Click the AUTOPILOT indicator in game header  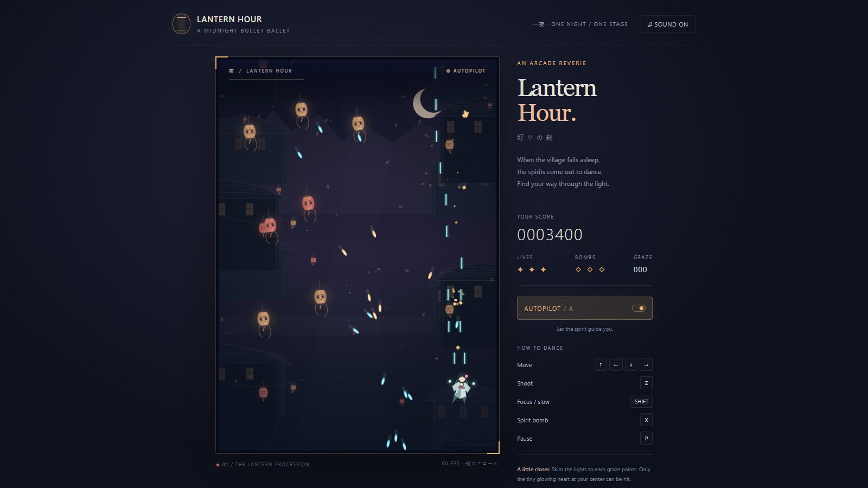tap(466, 71)
